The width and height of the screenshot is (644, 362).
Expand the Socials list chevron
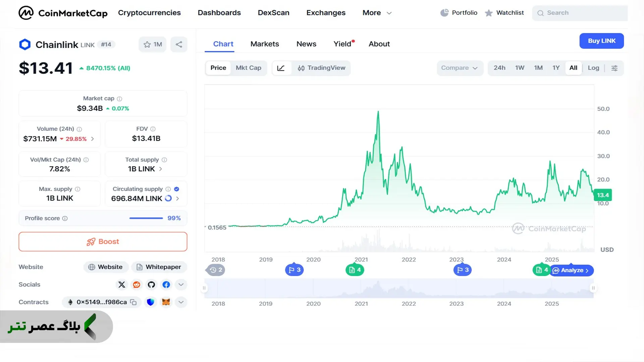(x=181, y=285)
